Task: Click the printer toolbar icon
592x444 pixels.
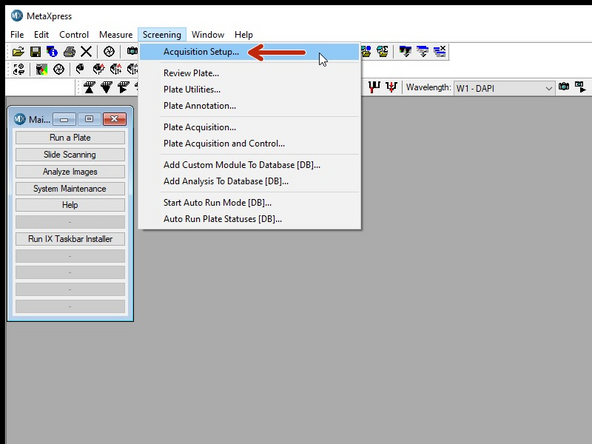Action: (x=69, y=51)
